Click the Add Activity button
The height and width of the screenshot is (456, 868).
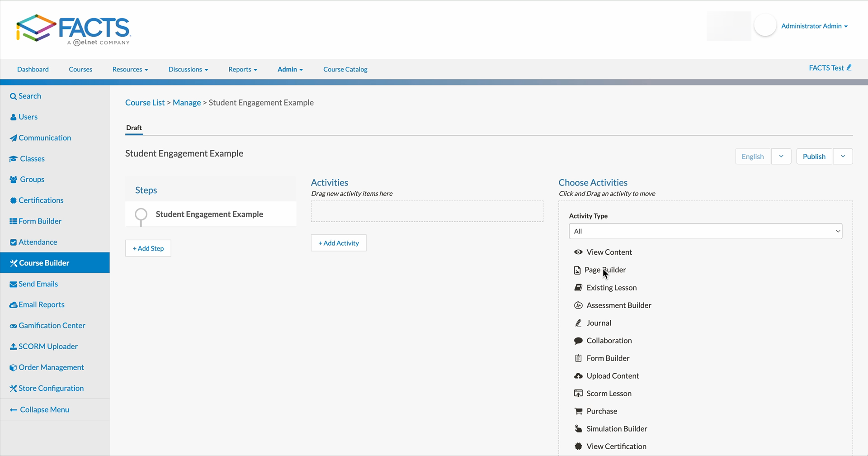tap(338, 243)
